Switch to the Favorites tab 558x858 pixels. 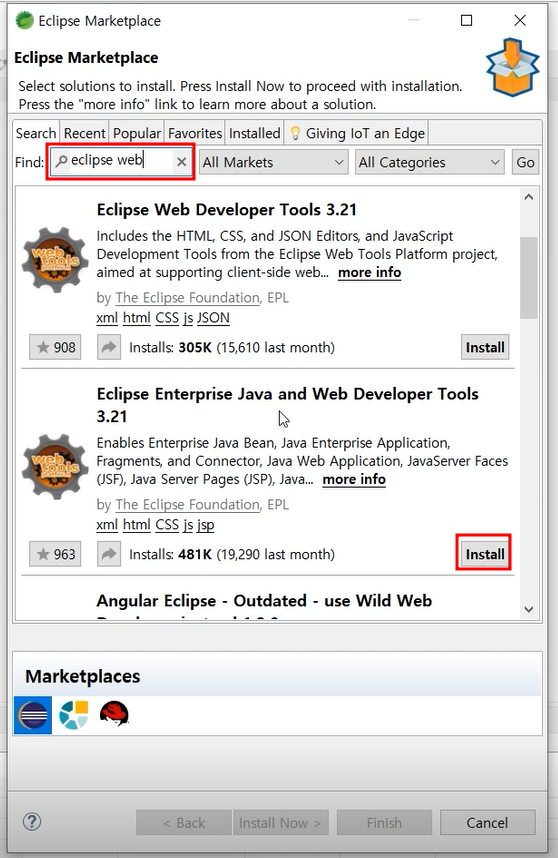click(x=195, y=133)
